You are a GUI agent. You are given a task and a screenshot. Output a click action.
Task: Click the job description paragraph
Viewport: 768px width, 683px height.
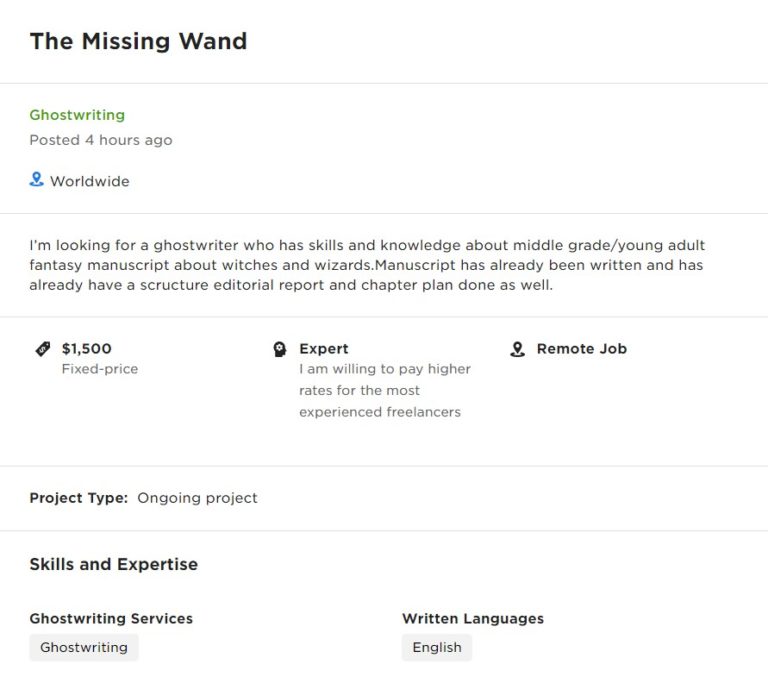pos(367,265)
